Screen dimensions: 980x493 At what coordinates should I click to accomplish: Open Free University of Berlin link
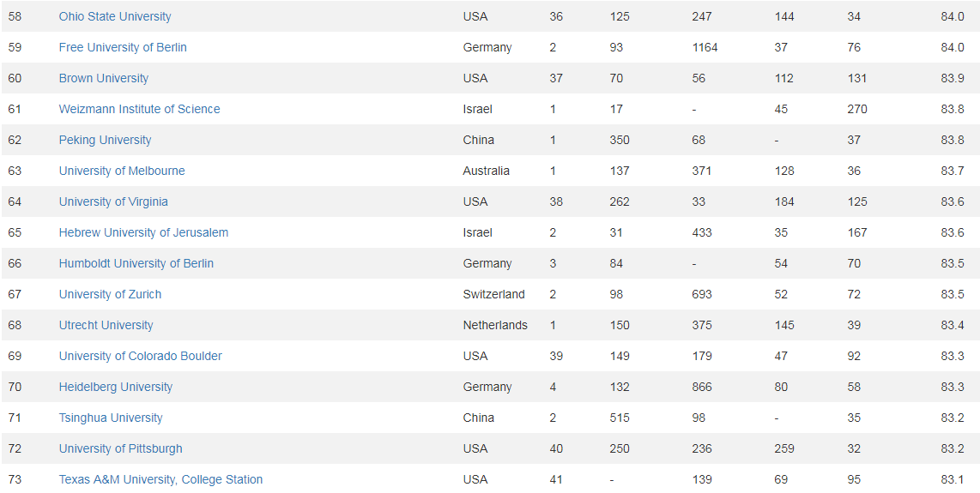tap(123, 47)
